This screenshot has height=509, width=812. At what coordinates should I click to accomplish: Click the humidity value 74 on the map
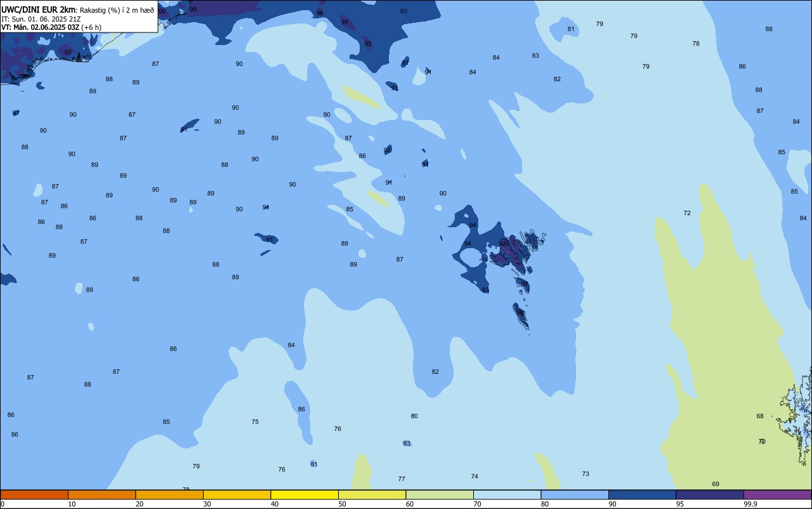click(475, 477)
